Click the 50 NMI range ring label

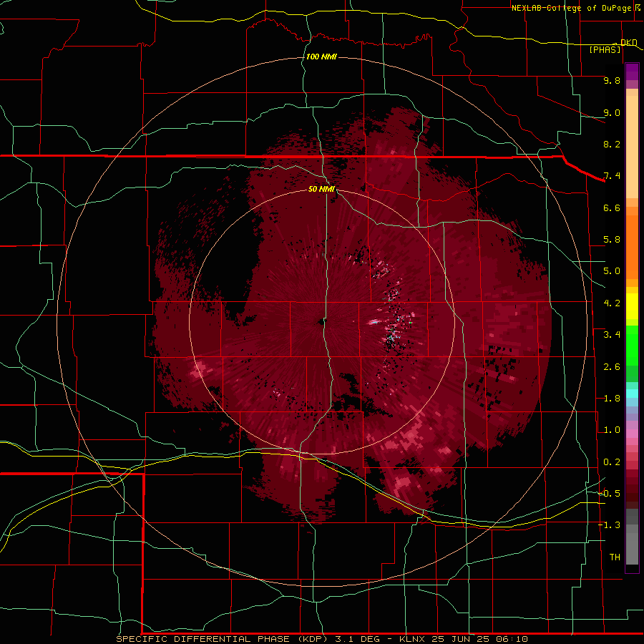[x=321, y=189]
